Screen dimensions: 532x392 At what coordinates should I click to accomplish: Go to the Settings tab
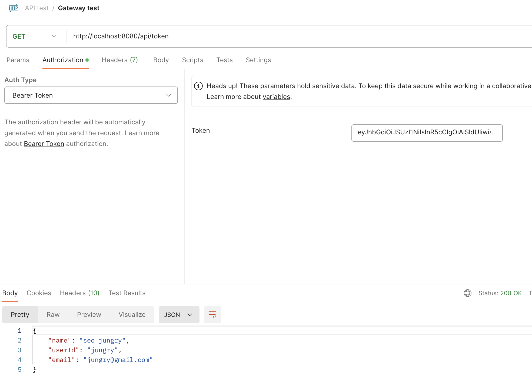[x=258, y=60]
